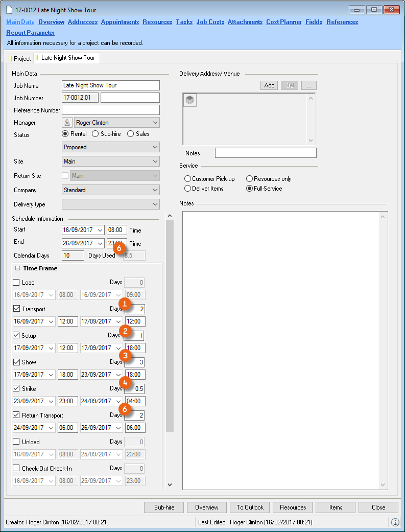
Task: Choose the Customer Pick-up service option
Action: click(x=188, y=179)
